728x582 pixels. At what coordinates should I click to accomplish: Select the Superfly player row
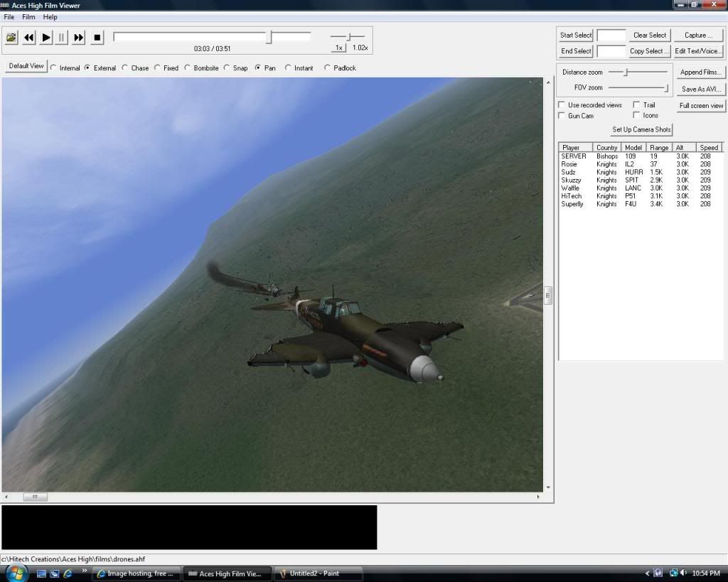[641, 204]
